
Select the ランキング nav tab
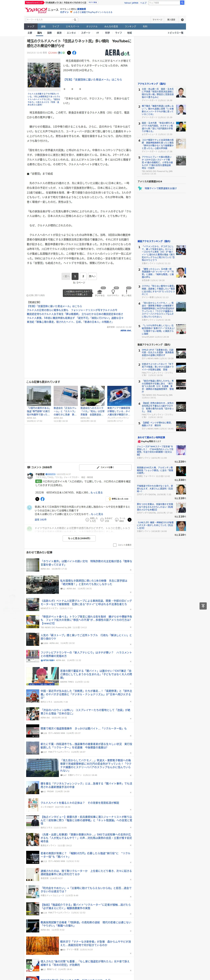point(130,26)
